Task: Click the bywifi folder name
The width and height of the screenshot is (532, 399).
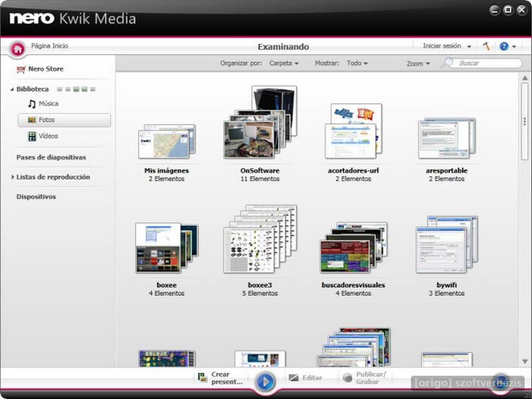Action: (446, 285)
